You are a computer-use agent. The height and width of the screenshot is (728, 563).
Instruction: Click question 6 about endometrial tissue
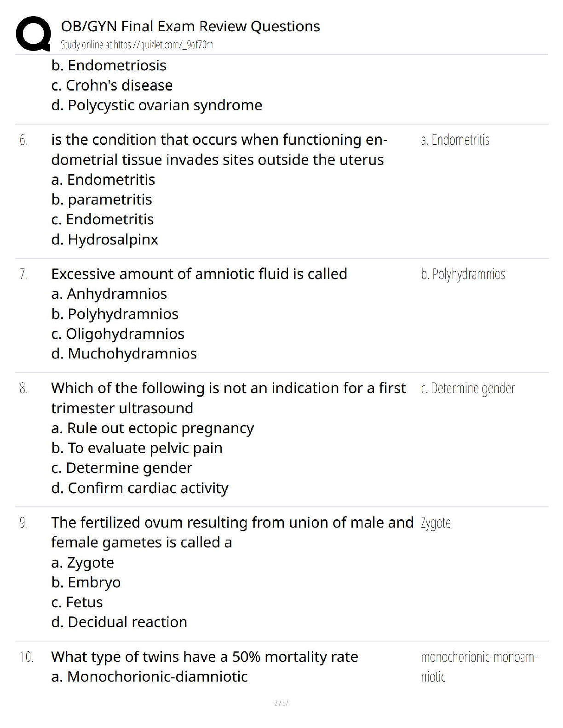point(219,149)
